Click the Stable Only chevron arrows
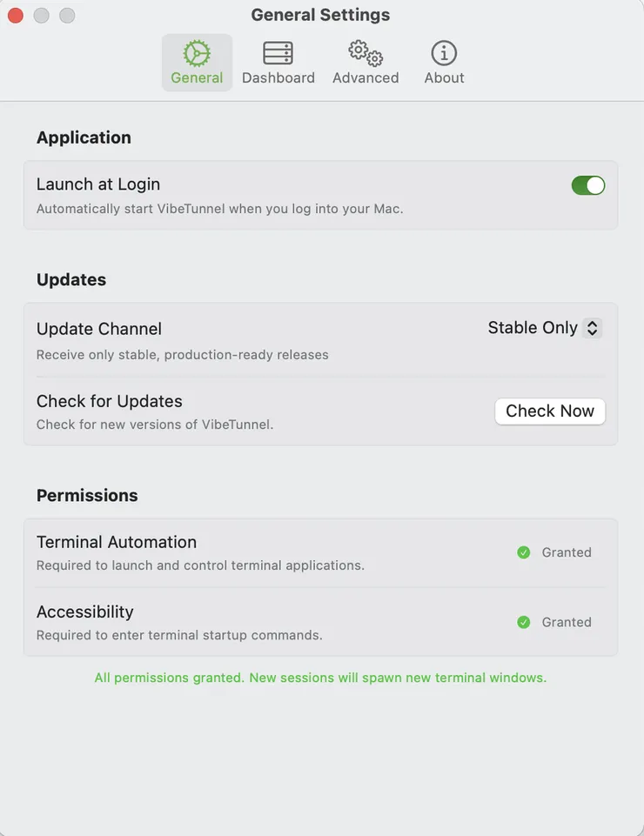This screenshot has width=644, height=836. click(x=593, y=328)
